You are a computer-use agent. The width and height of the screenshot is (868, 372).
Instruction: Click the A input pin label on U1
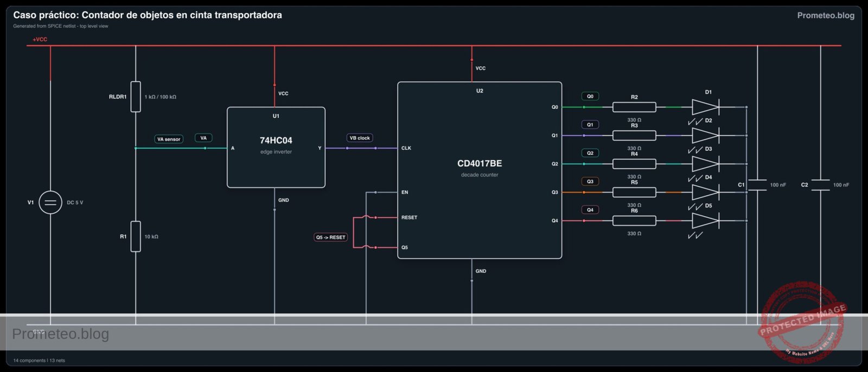pyautogui.click(x=233, y=148)
